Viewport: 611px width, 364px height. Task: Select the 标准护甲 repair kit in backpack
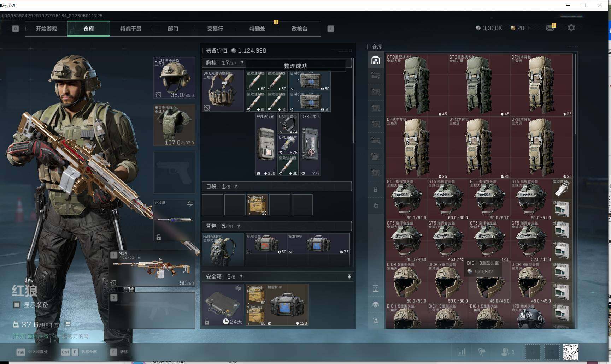coord(319,244)
